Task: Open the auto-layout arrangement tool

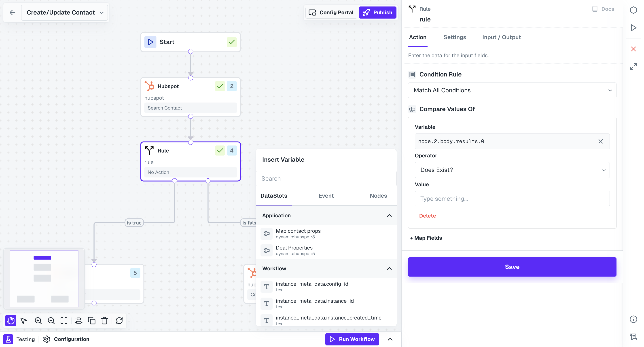Action: pyautogui.click(x=79, y=320)
